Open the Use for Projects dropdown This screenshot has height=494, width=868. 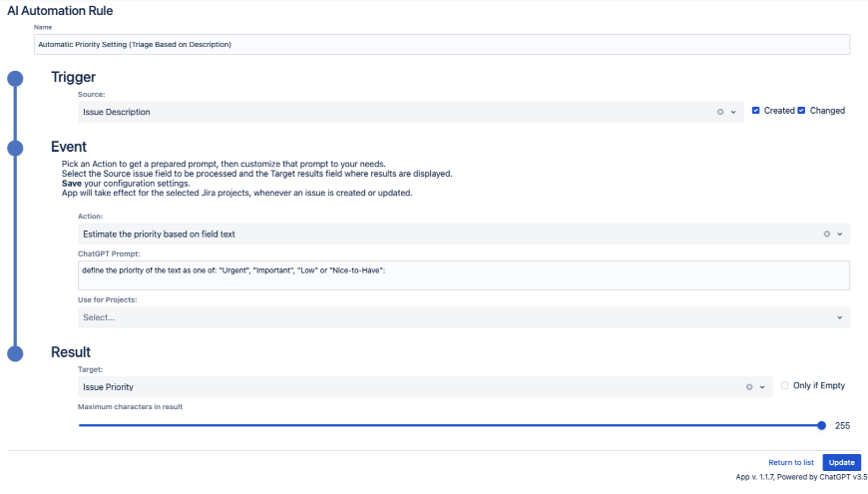point(464,317)
